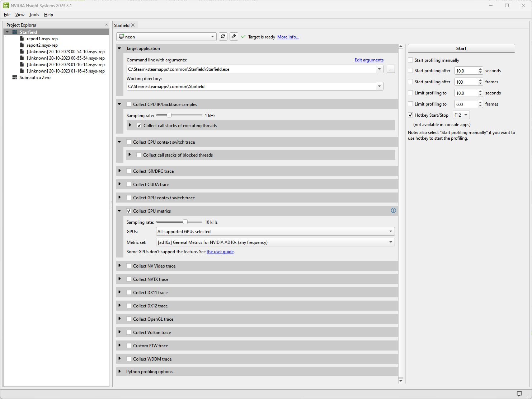Image resolution: width=532 pixels, height=399 pixels.
Task: Enable the Collect CUDA trace checkbox
Action: 129,184
